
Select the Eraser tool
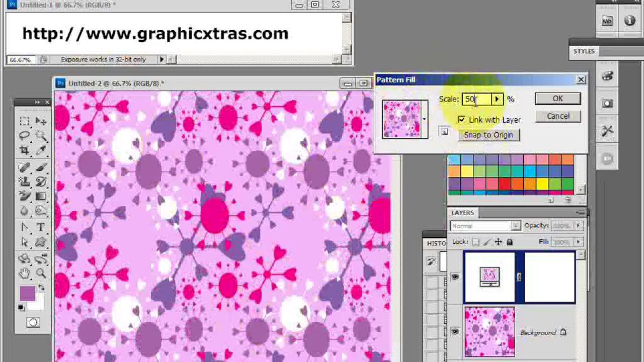pos(25,196)
